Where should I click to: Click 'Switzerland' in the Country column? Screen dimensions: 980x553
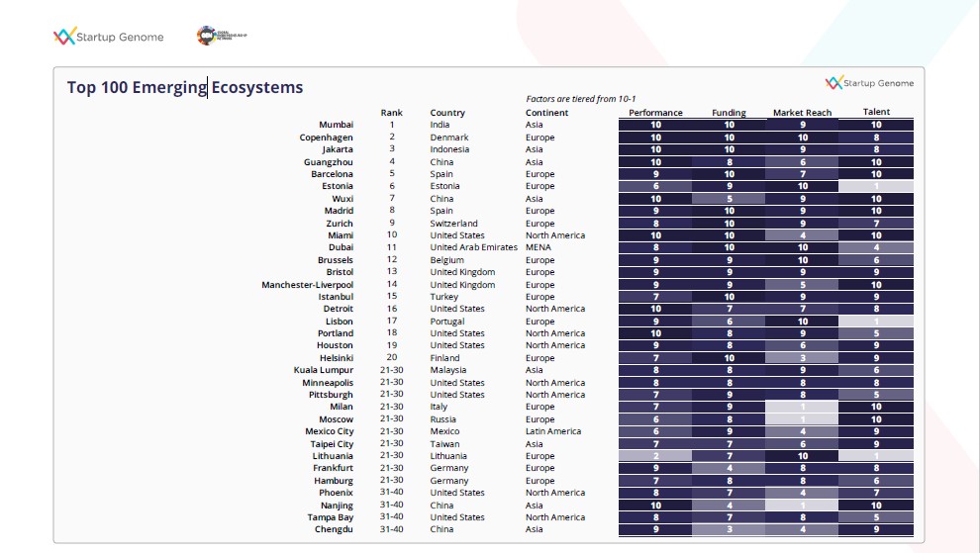pyautogui.click(x=453, y=223)
